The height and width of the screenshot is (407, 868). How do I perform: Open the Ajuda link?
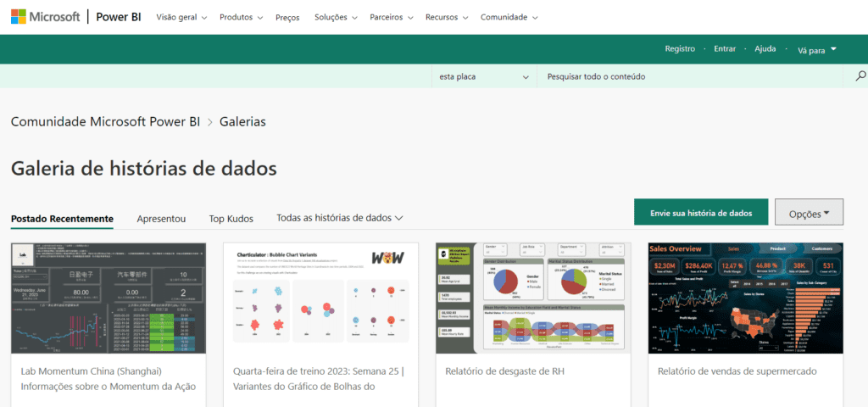tap(765, 48)
